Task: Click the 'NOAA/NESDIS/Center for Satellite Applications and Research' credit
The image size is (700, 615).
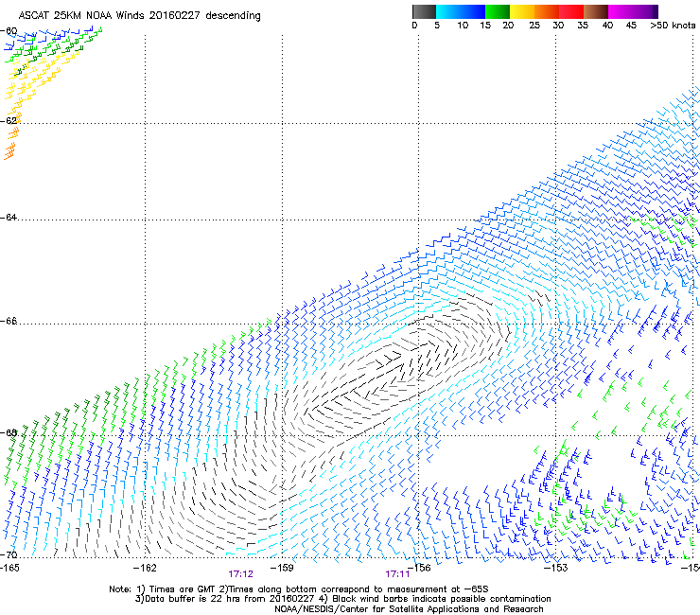Action: [x=409, y=609]
